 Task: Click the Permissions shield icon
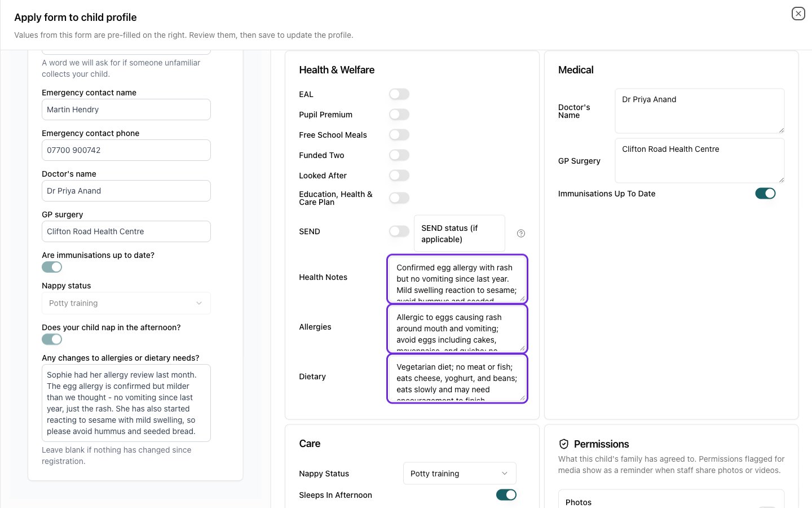pyautogui.click(x=563, y=444)
